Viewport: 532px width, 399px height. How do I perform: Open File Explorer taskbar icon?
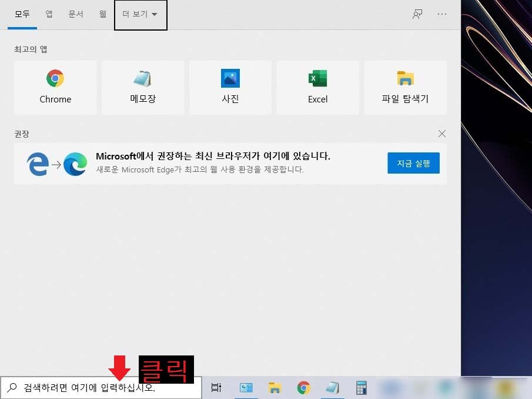pyautogui.click(x=275, y=387)
